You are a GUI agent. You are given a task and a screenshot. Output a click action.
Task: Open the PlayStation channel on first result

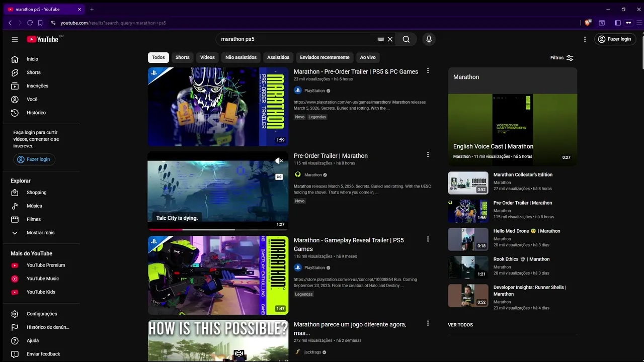coord(314,91)
